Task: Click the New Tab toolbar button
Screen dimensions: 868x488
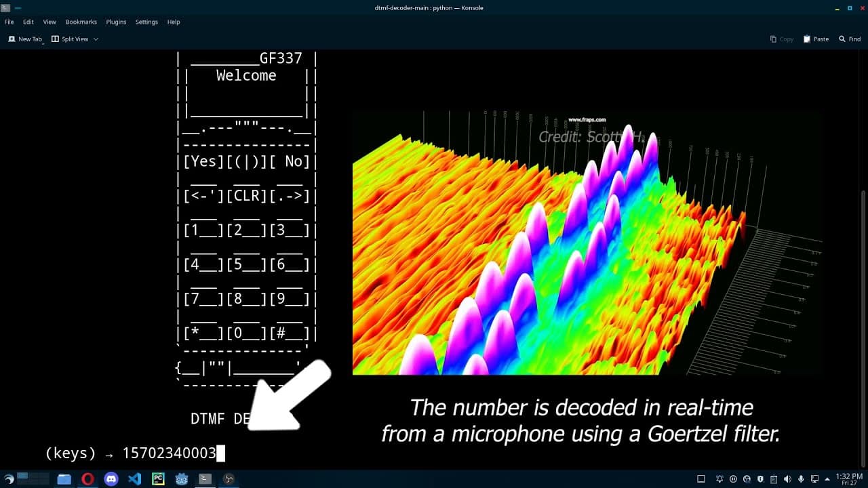Action: [25, 39]
